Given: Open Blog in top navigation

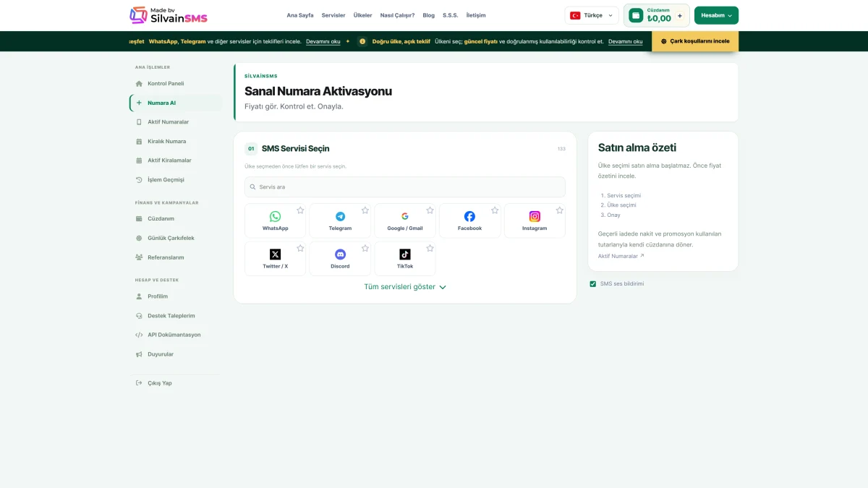Looking at the screenshot, I should tap(429, 15).
